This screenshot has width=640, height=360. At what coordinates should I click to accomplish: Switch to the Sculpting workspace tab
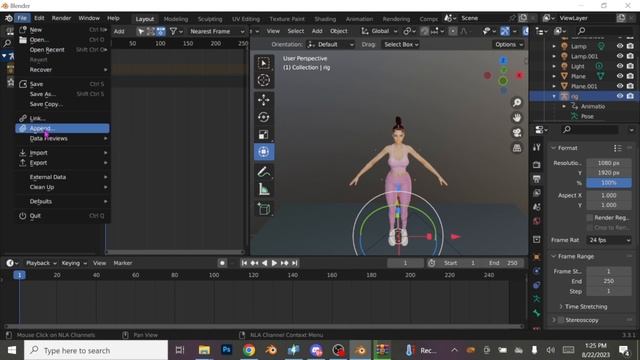(x=210, y=19)
